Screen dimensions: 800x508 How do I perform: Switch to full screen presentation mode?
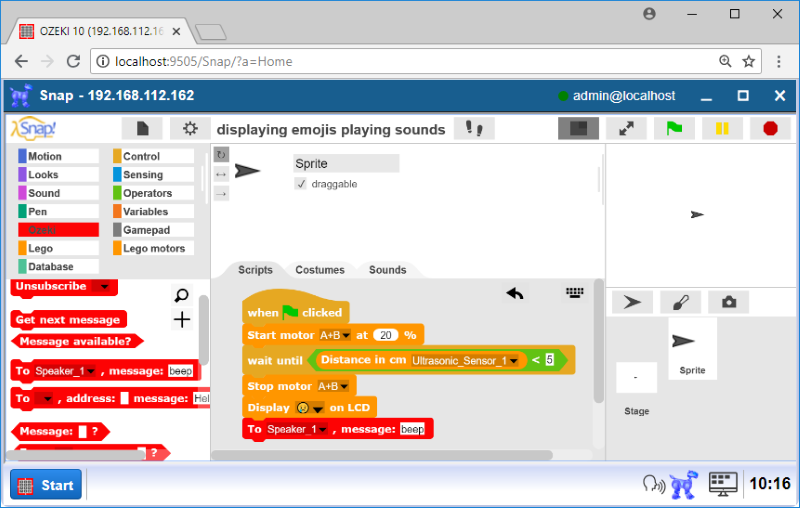[x=626, y=129]
